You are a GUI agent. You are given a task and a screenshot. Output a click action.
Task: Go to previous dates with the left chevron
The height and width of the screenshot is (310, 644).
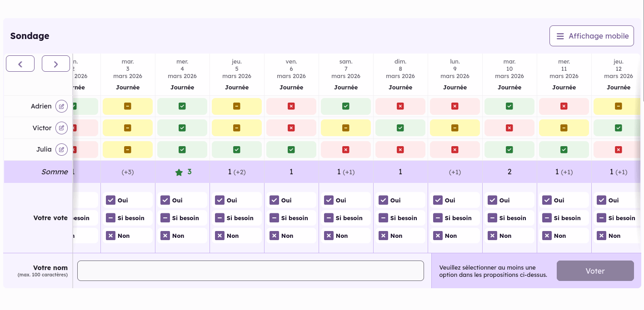(x=20, y=64)
